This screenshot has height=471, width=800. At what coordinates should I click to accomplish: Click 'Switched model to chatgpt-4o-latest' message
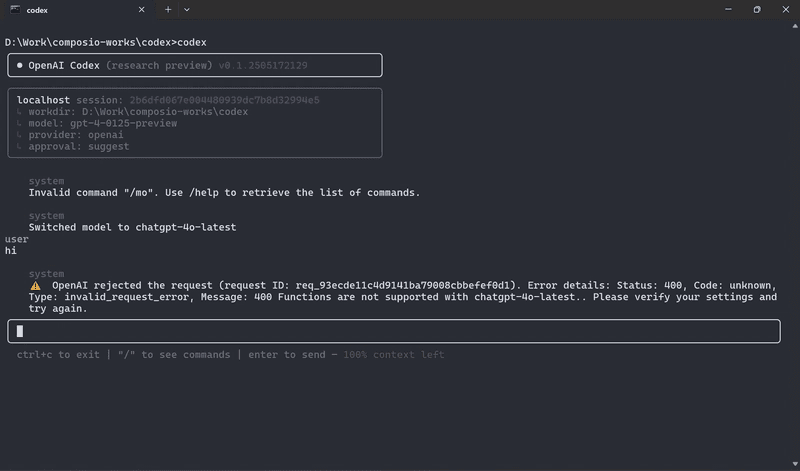click(x=132, y=228)
